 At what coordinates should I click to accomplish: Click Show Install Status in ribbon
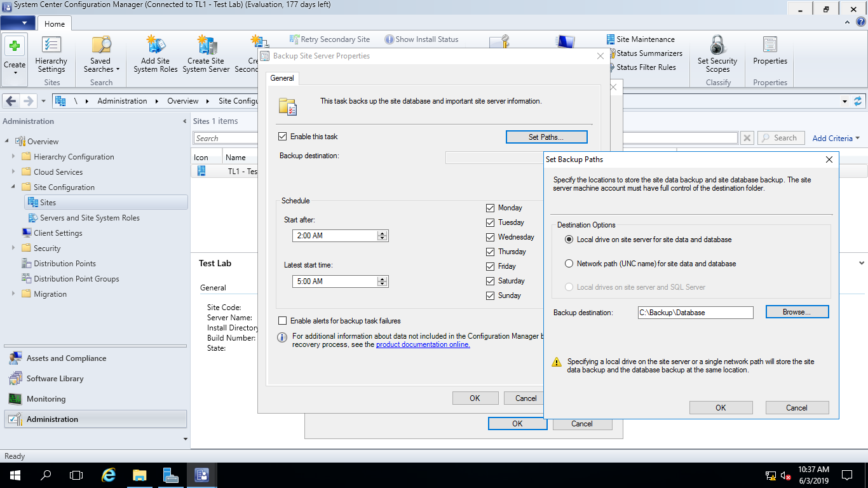pyautogui.click(x=421, y=39)
